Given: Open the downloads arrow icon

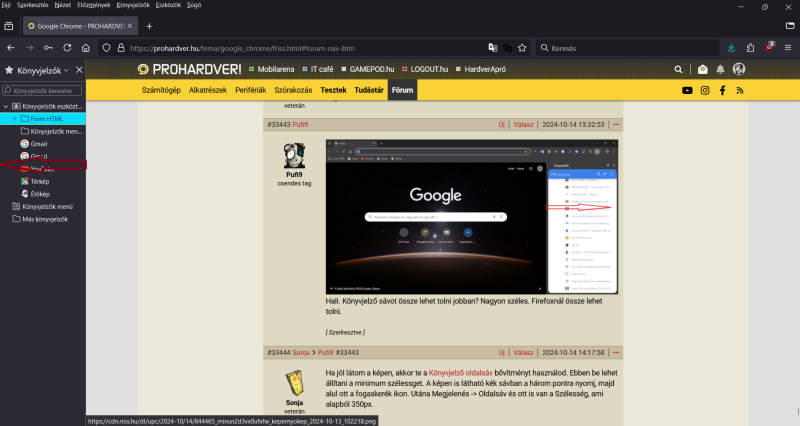Looking at the screenshot, I should pos(731,48).
